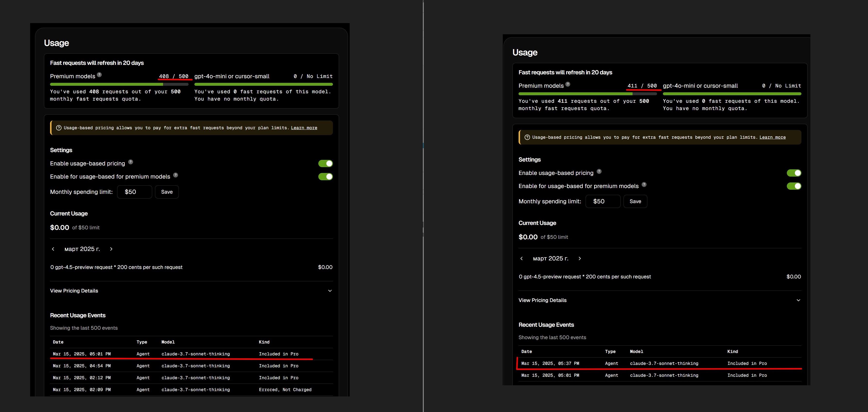The image size is (868, 412).
Task: Click help icon after 'usage-based for premium models' in the right screenshot
Action: tap(644, 185)
